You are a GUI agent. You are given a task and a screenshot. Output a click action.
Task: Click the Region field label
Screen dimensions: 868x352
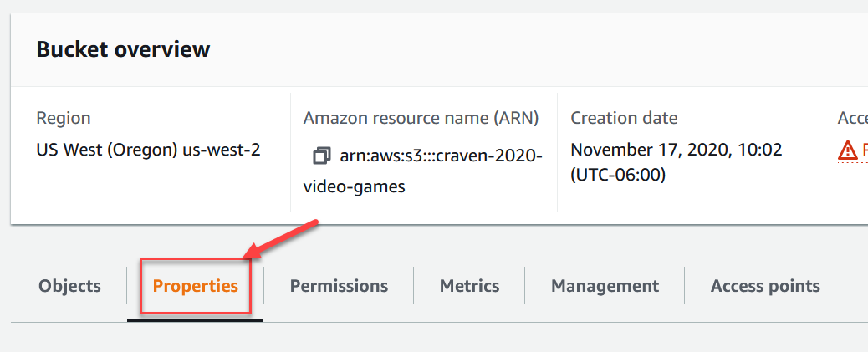point(64,119)
